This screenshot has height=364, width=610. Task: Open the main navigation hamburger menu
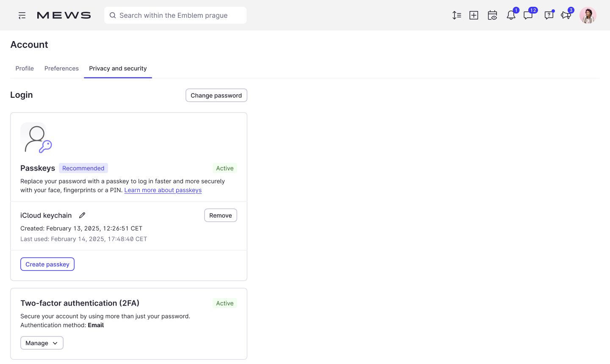click(22, 15)
